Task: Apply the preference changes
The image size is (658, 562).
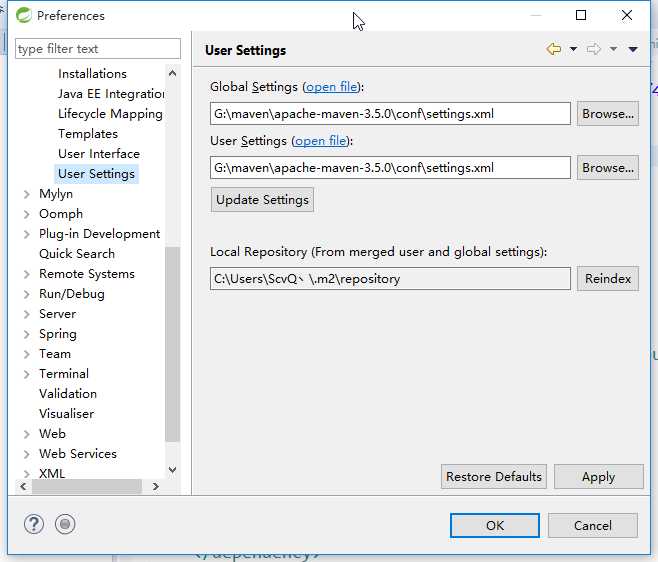Action: [x=598, y=477]
